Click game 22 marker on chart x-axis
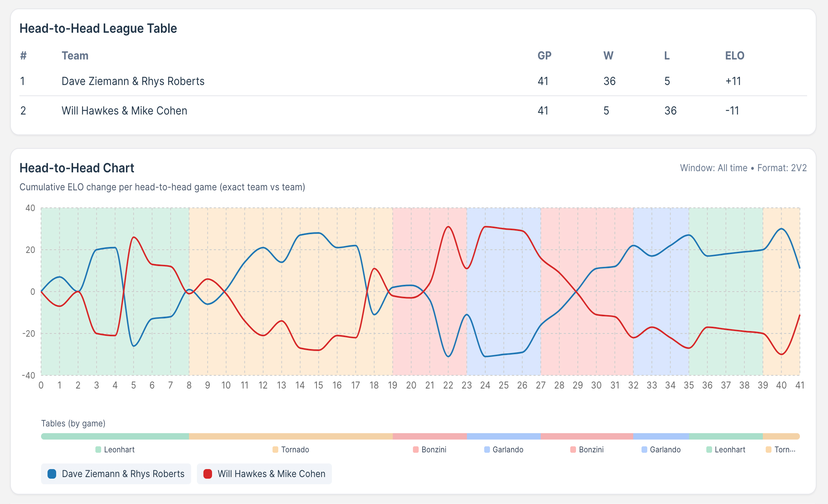828x504 pixels. pos(448,385)
